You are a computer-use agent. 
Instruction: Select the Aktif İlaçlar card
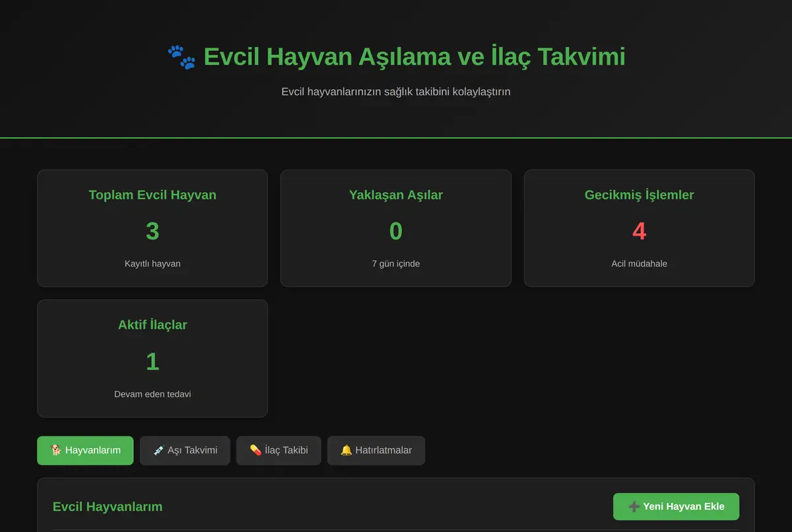point(152,358)
